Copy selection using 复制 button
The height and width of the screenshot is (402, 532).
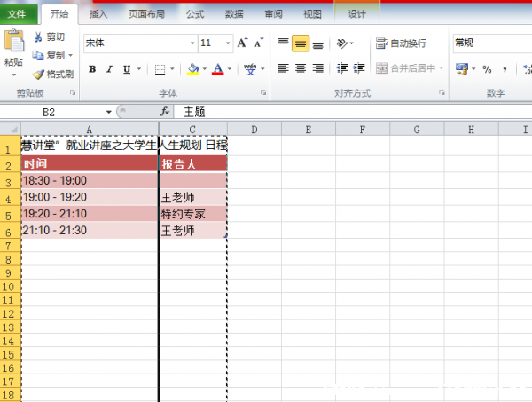point(49,55)
